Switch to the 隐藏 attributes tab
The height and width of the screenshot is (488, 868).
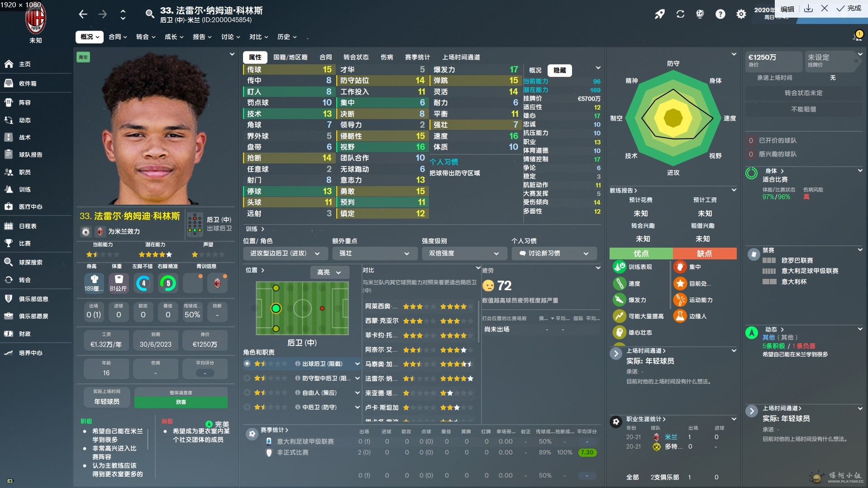click(559, 70)
